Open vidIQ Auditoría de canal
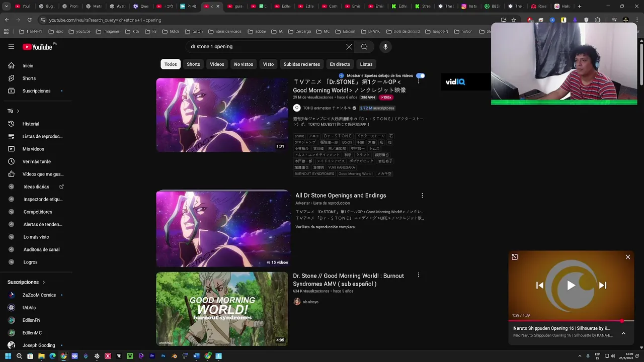 pyautogui.click(x=35, y=249)
